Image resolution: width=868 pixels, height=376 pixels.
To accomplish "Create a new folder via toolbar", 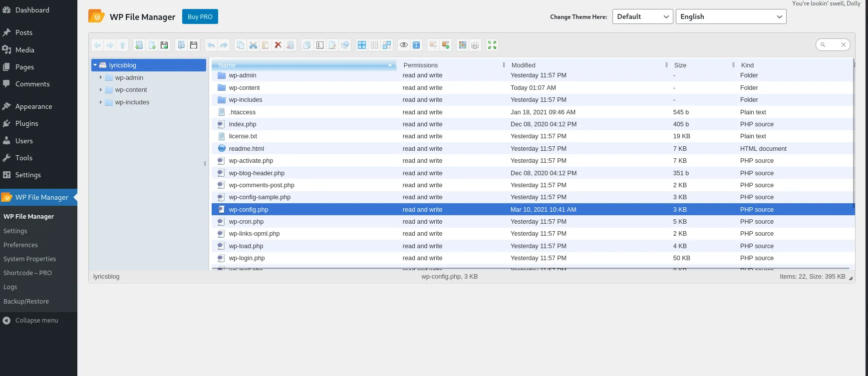I will (x=139, y=45).
